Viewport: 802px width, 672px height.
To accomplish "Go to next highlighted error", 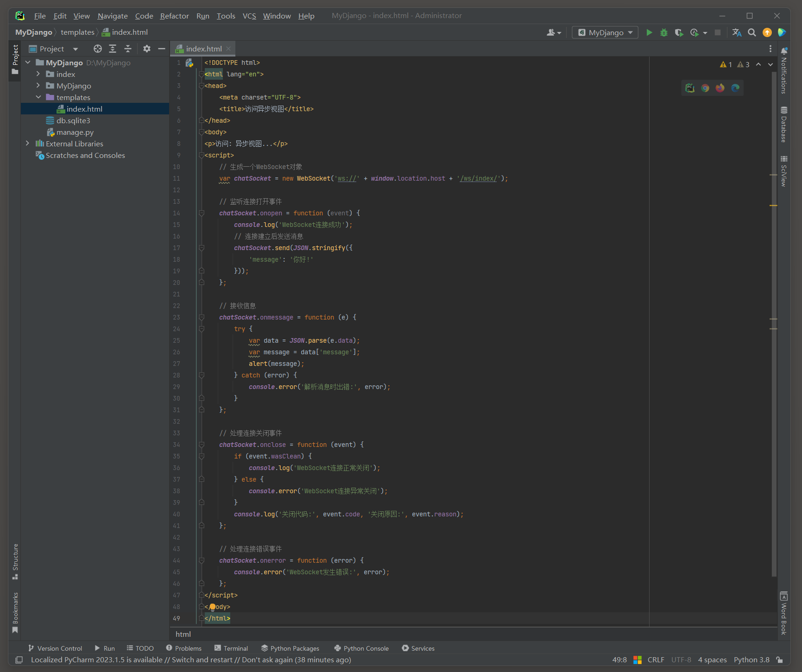I will click(770, 64).
